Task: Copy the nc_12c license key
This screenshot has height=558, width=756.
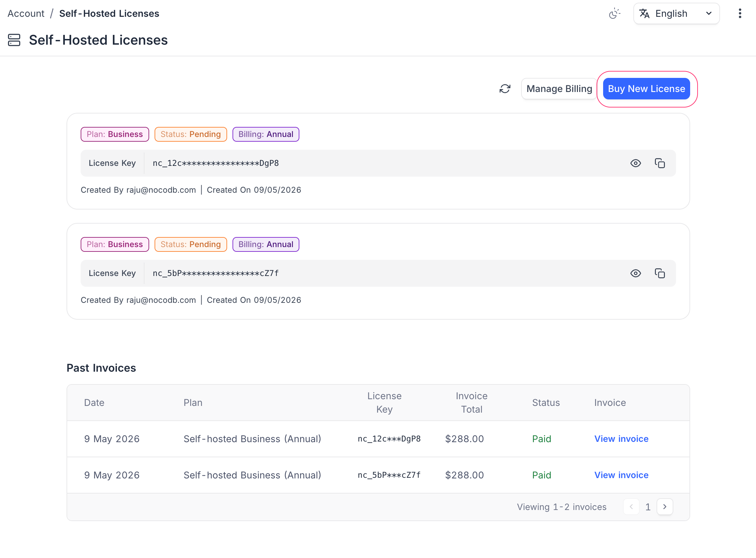Action: point(660,163)
